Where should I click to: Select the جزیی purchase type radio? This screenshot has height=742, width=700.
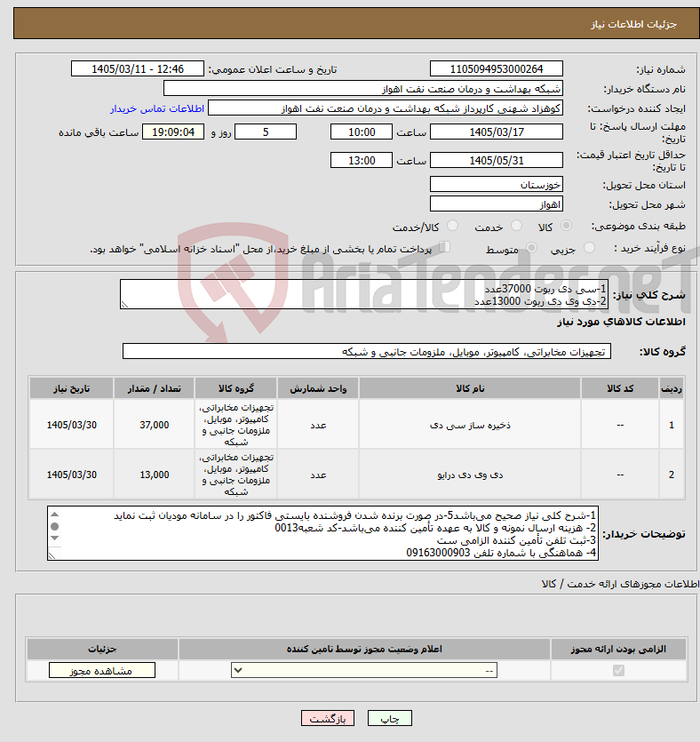[x=589, y=248]
